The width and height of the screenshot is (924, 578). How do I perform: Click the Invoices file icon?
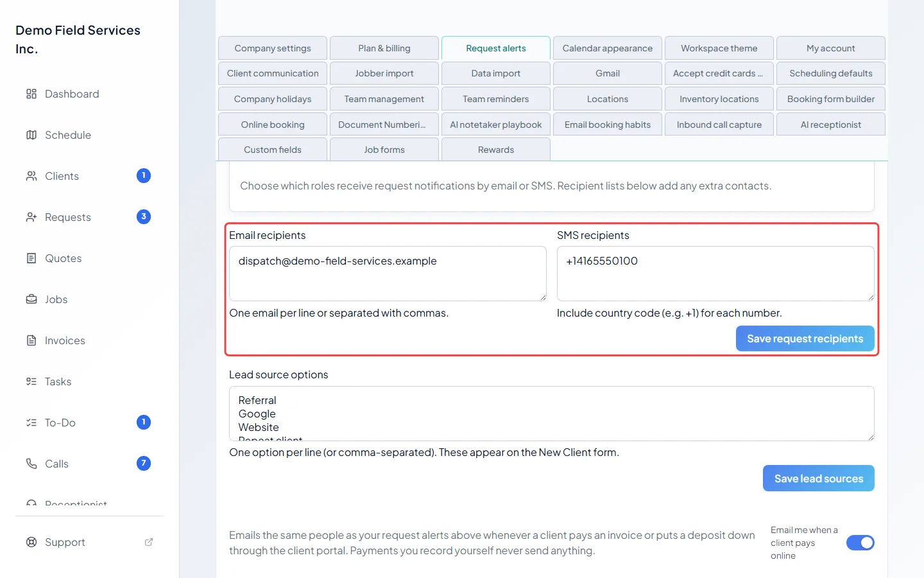click(31, 340)
